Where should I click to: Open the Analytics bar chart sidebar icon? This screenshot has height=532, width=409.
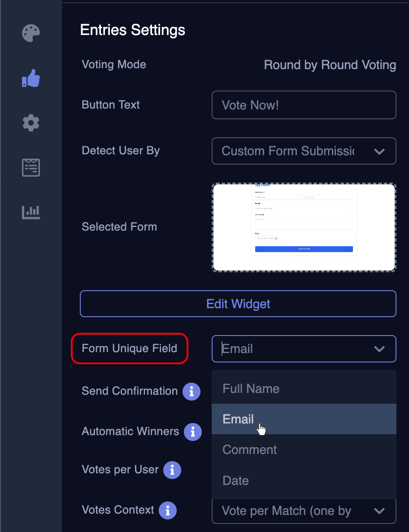(x=30, y=212)
